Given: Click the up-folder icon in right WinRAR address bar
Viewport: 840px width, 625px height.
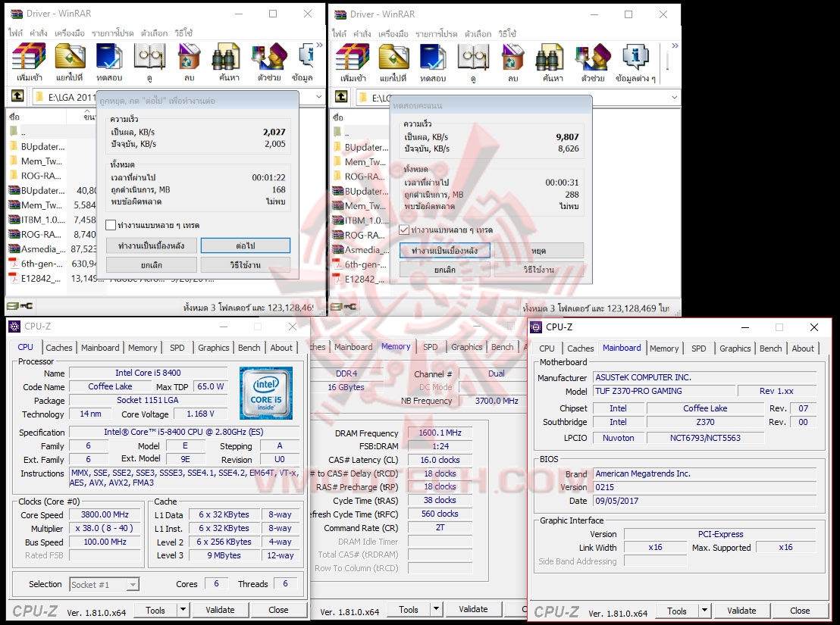Looking at the screenshot, I should tap(341, 96).
